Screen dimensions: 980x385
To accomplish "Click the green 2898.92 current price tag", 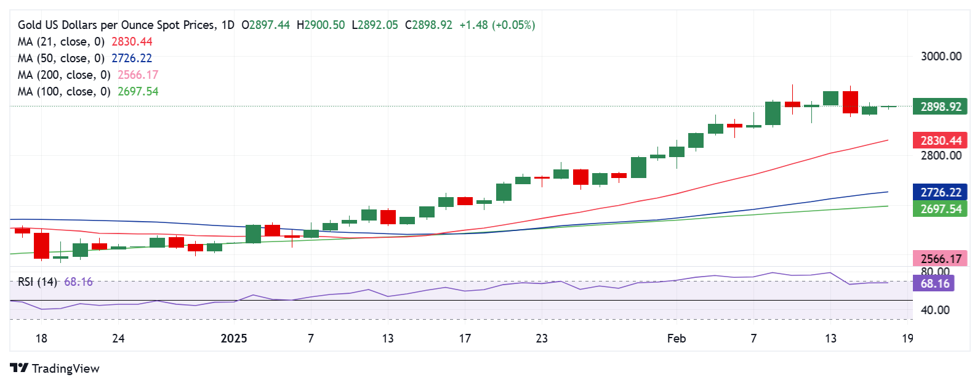I will coord(940,107).
